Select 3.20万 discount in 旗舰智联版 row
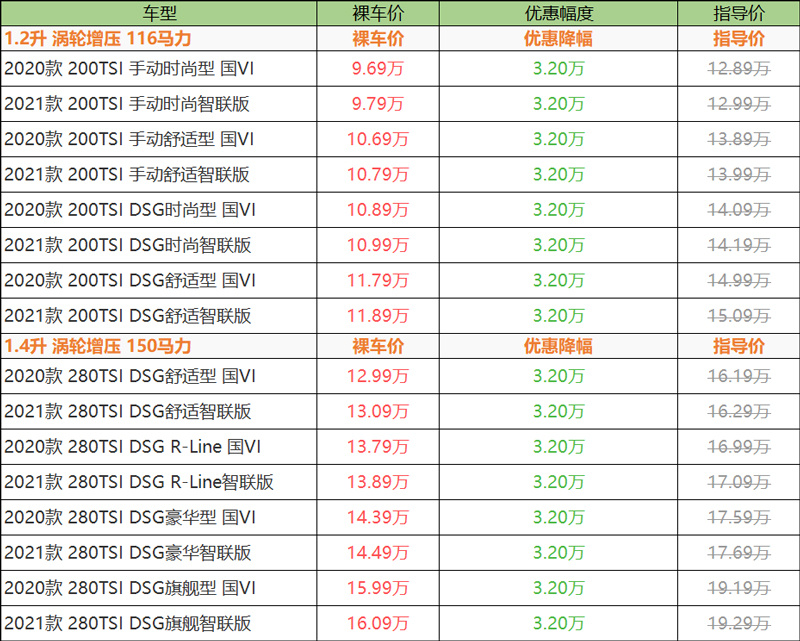 tap(558, 623)
